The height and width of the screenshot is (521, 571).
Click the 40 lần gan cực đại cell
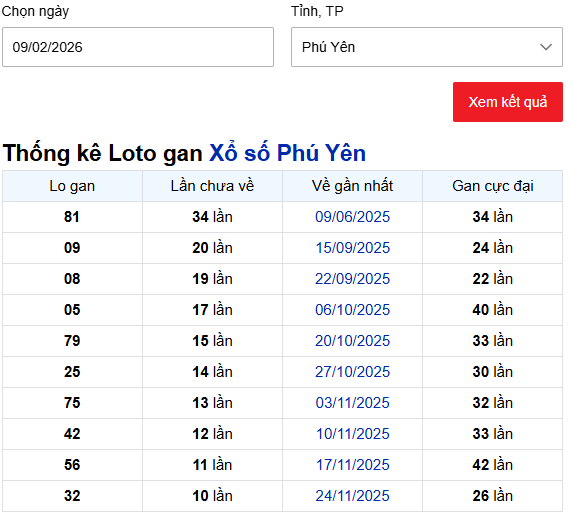coord(493,310)
